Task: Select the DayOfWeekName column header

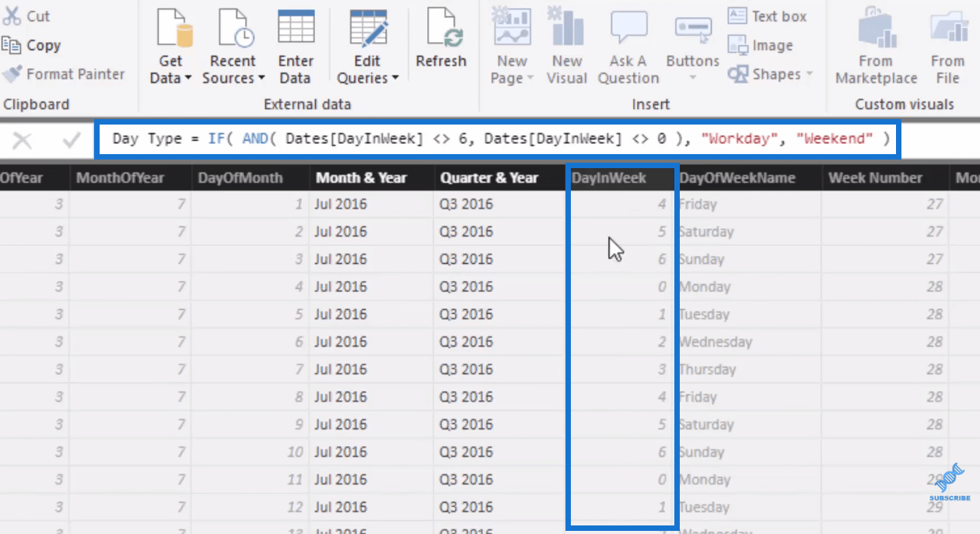Action: (748, 177)
